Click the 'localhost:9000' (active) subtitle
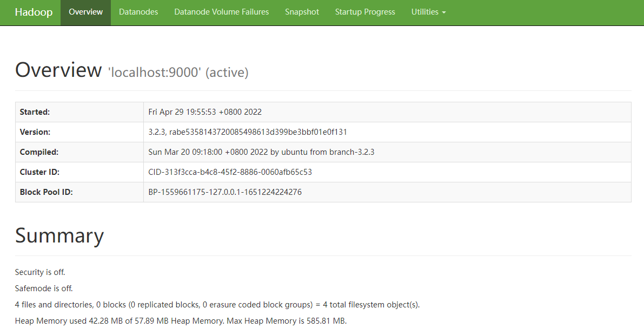The height and width of the screenshot is (328, 644). pos(178,73)
